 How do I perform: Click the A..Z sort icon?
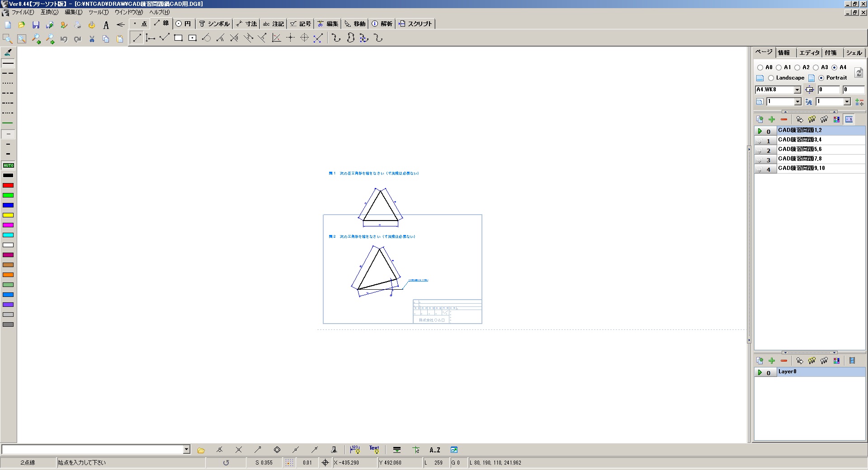(434, 450)
